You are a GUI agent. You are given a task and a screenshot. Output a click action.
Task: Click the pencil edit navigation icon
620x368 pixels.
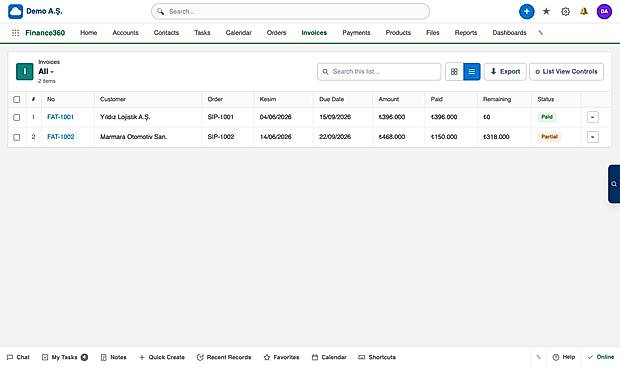coord(541,33)
